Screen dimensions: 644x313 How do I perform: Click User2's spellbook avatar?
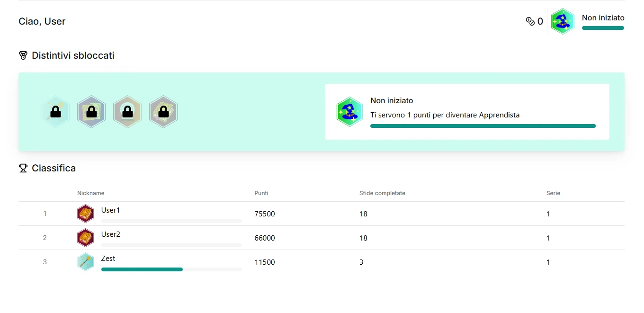click(85, 238)
